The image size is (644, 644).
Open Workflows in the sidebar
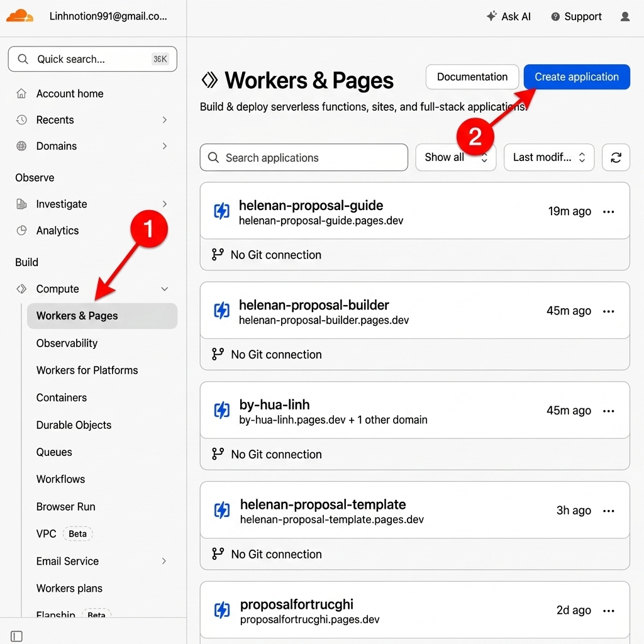[x=61, y=479]
